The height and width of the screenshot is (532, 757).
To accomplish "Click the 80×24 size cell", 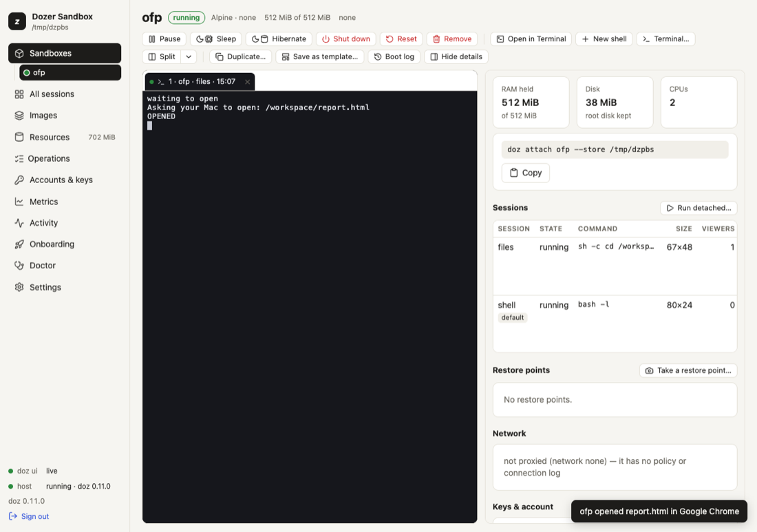I will pos(679,305).
